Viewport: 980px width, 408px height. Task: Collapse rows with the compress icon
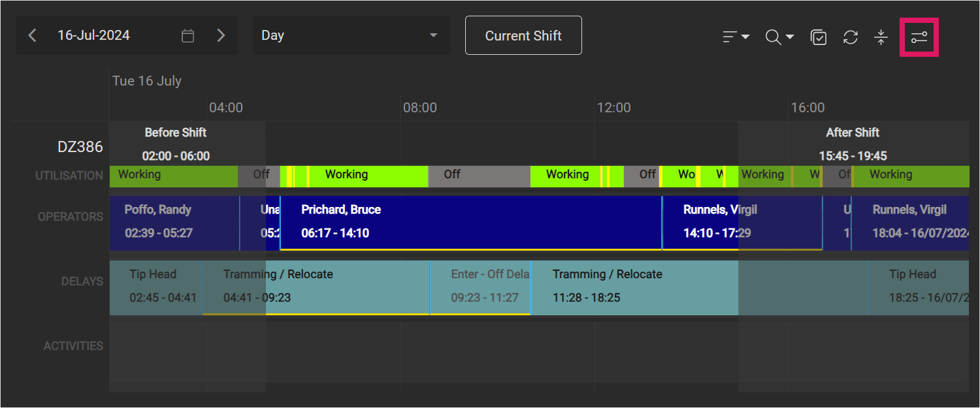[881, 37]
